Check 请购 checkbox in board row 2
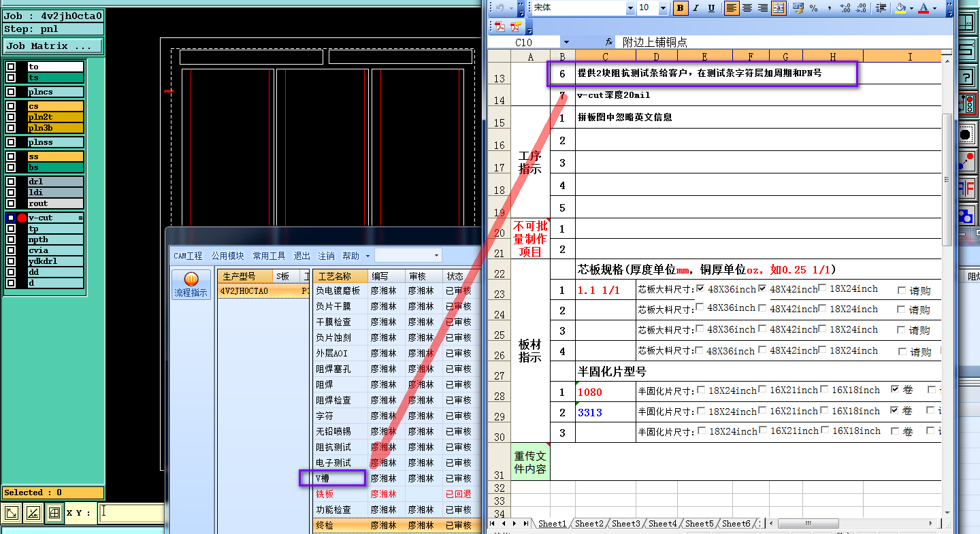The height and width of the screenshot is (534, 980). pyautogui.click(x=902, y=311)
